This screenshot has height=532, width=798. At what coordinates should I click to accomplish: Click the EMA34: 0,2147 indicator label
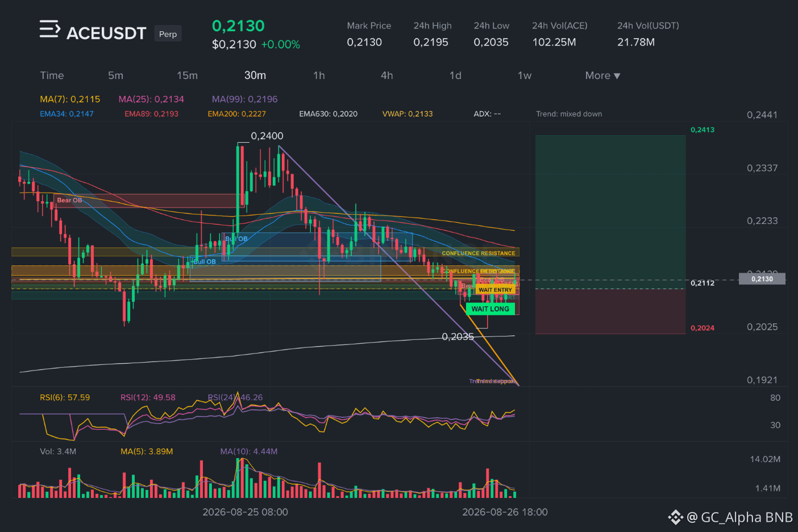[66, 114]
